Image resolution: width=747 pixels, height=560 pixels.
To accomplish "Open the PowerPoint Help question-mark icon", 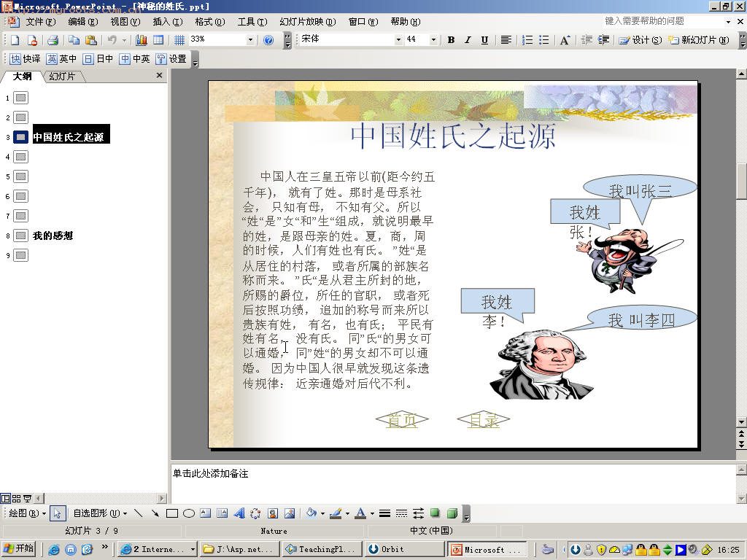I will [x=268, y=40].
